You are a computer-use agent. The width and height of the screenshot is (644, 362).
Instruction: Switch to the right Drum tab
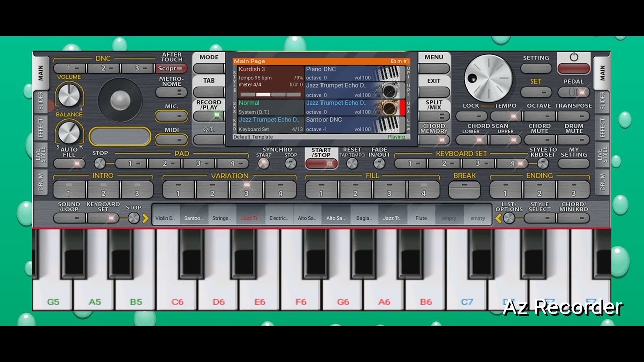click(x=602, y=182)
